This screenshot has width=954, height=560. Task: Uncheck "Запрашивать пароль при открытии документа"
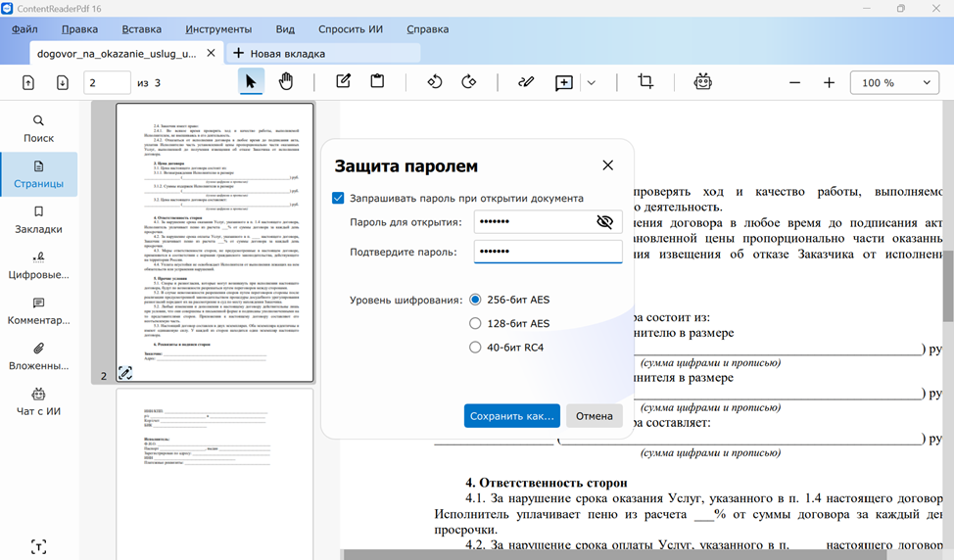coord(339,198)
